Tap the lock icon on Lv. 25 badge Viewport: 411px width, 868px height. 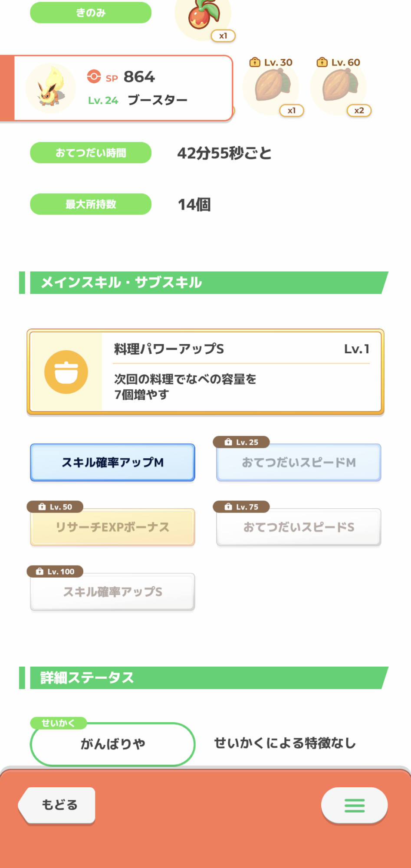coord(228,442)
